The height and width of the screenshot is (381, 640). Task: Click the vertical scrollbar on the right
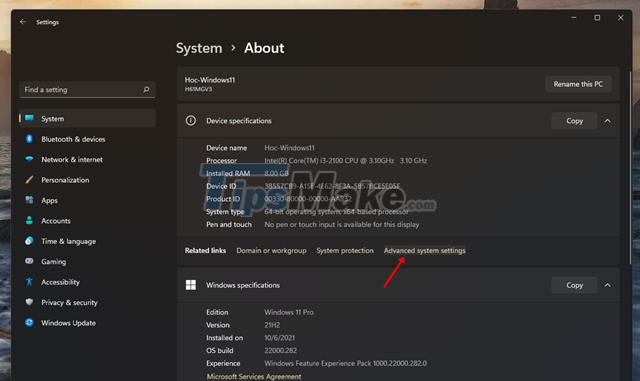point(630,167)
